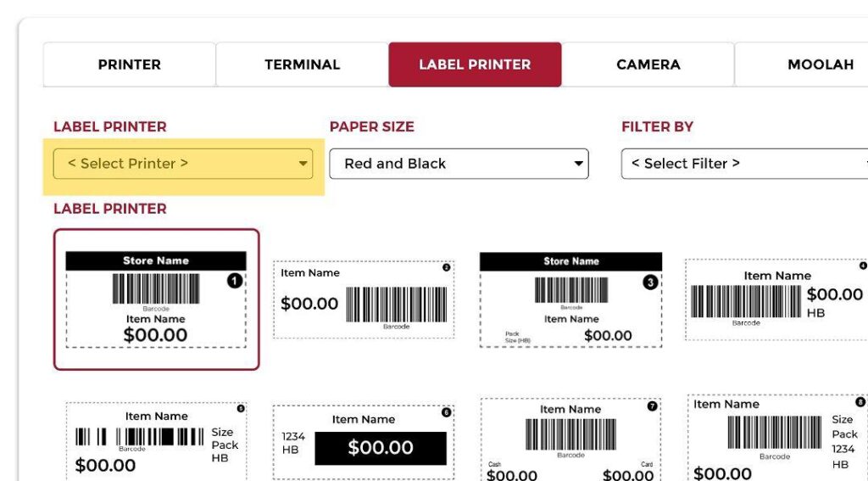
Task: Select label template 7 with cash and card prices
Action: (x=570, y=439)
